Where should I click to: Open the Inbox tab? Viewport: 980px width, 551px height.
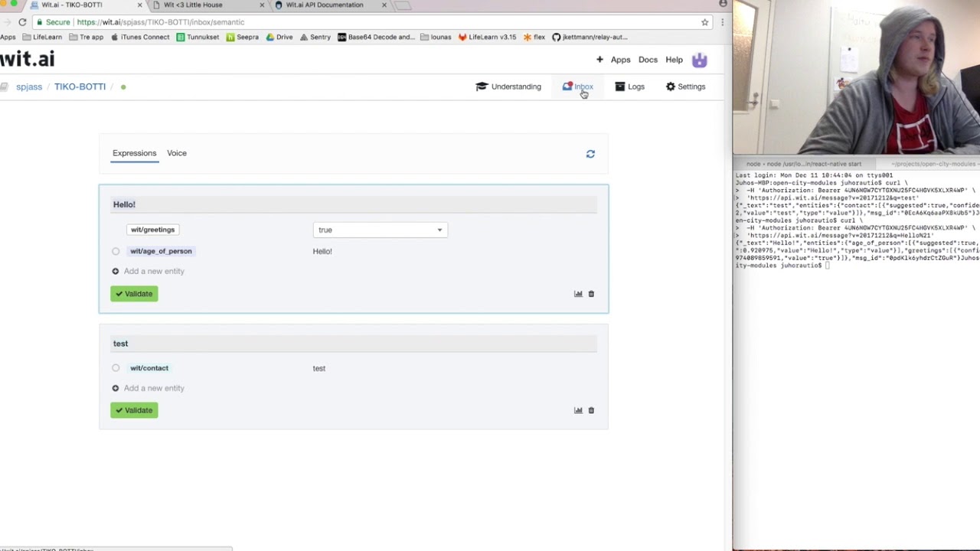click(x=578, y=86)
